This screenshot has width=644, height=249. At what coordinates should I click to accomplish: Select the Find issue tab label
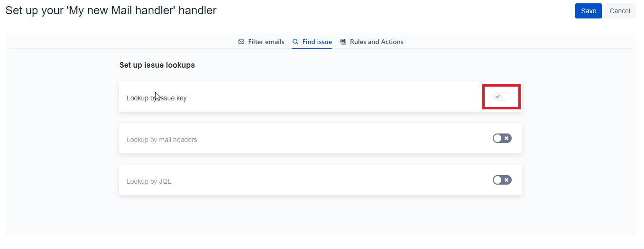click(x=317, y=42)
